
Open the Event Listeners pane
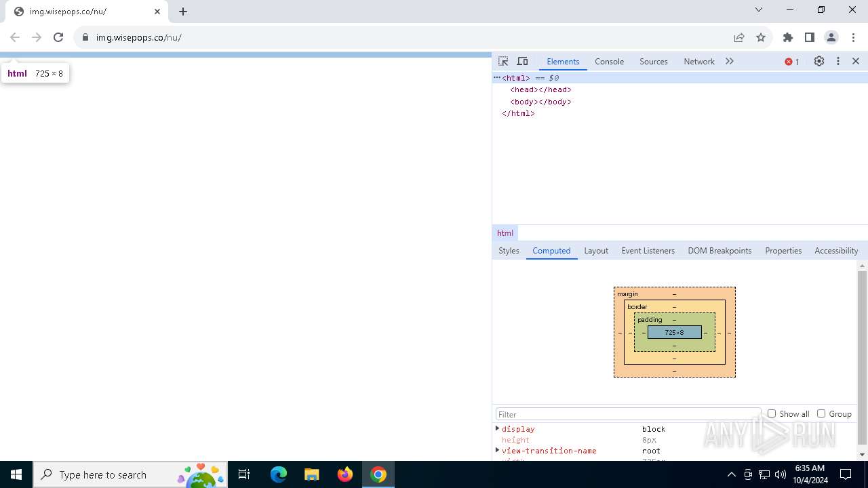(648, 251)
